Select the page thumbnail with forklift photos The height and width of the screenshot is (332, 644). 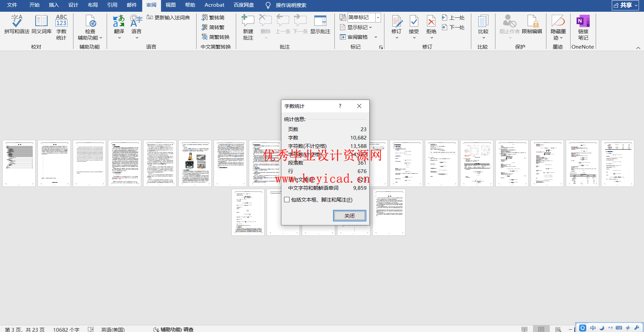[195, 163]
